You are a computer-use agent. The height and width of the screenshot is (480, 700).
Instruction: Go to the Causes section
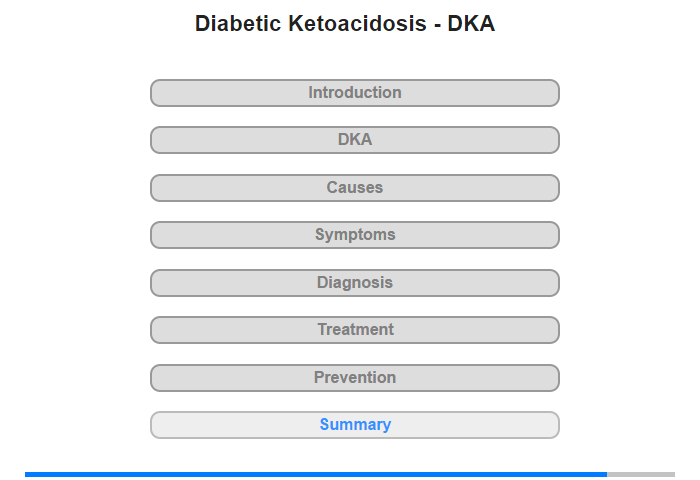tap(354, 188)
